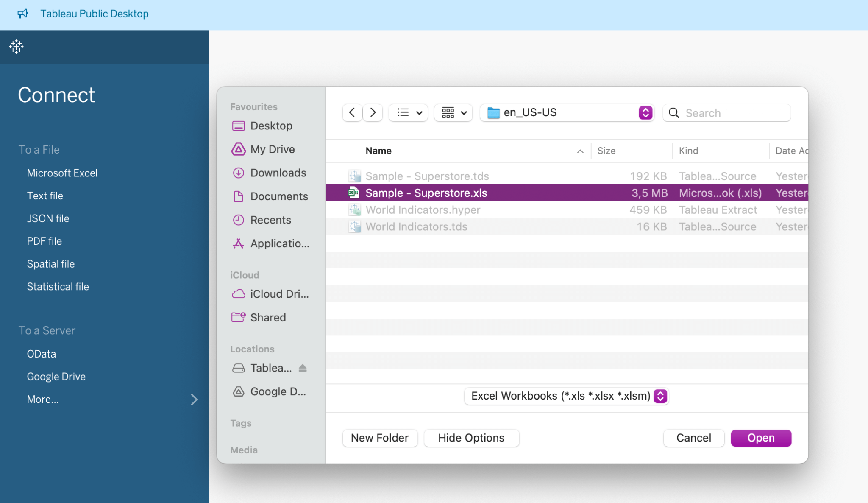The width and height of the screenshot is (868, 503).
Task: Expand the en_US-US folder path popup
Action: click(x=645, y=113)
